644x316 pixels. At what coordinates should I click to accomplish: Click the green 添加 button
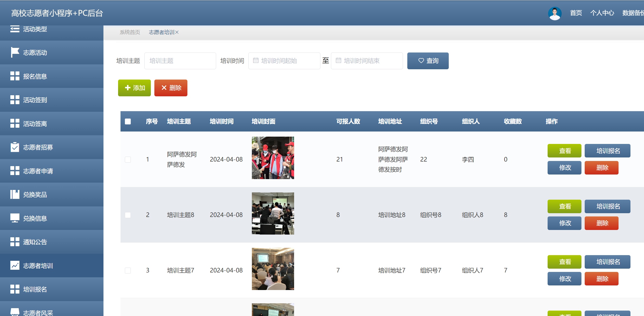134,88
